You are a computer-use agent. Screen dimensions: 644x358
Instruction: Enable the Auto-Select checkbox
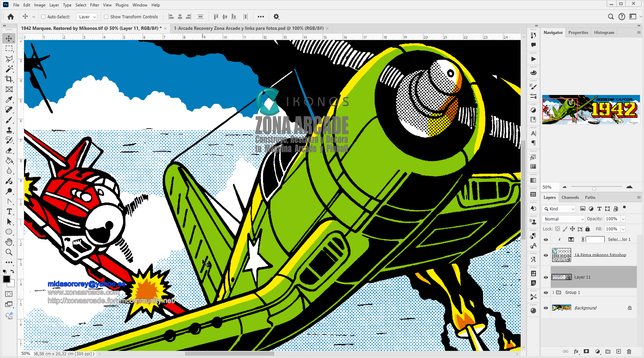(x=43, y=17)
